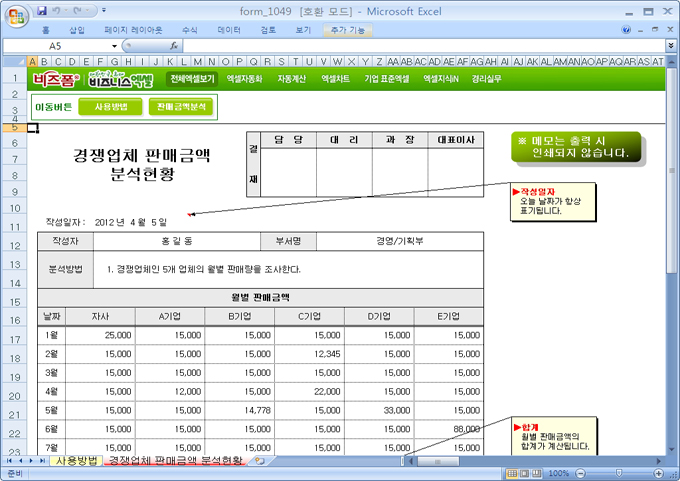
Task: Click the insert new worksheet icon
Action: point(259,461)
